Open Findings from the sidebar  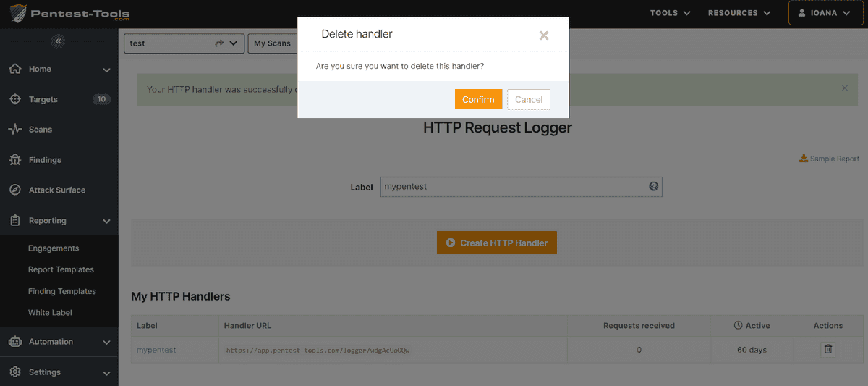tap(45, 160)
